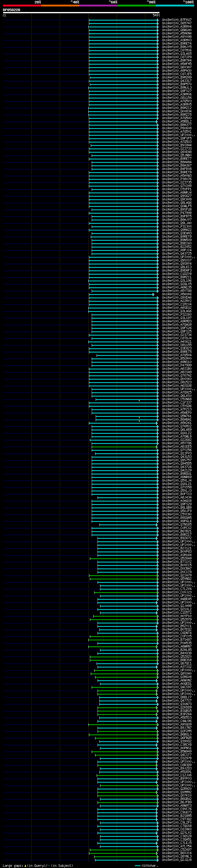Select label UniRef100_B9NJL3
The height and width of the screenshot is (868, 197).
[177, 88]
